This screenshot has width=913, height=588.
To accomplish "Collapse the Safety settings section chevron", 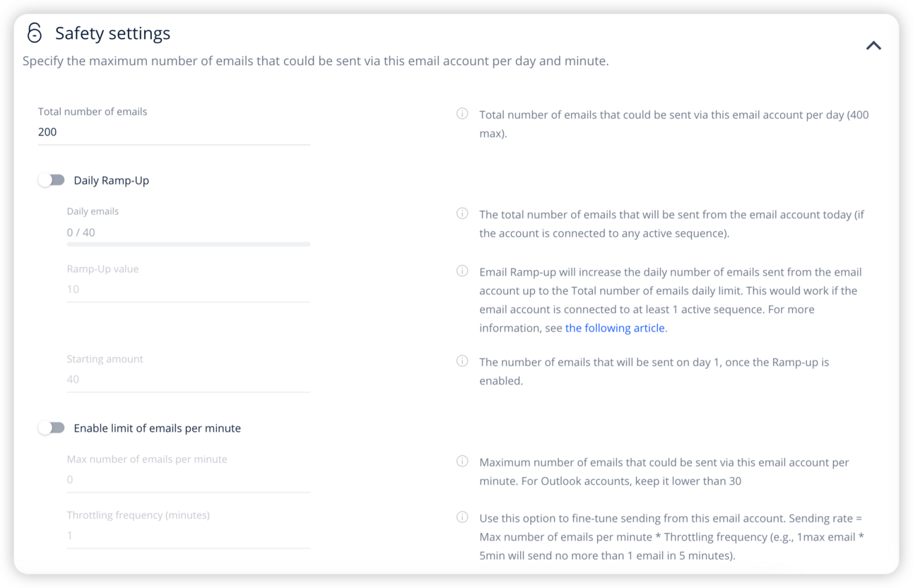I will [x=873, y=45].
